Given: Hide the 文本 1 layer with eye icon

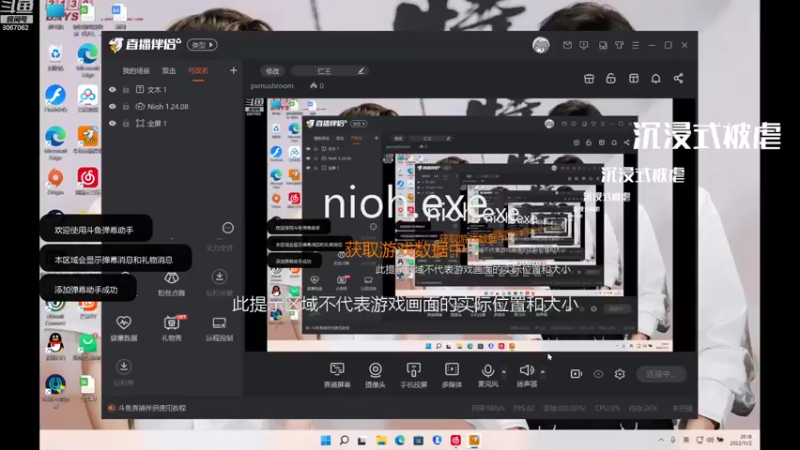Looking at the screenshot, I should click(x=113, y=89).
